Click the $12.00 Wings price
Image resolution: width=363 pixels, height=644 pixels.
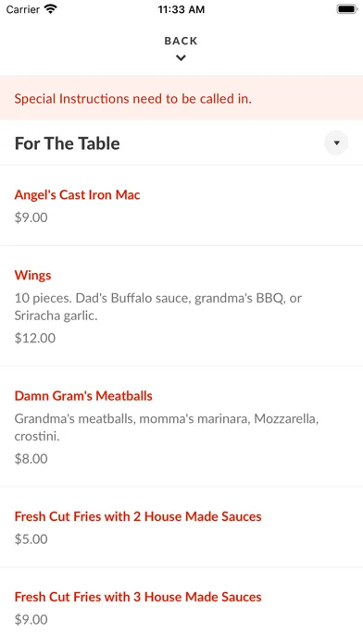pyautogui.click(x=35, y=338)
